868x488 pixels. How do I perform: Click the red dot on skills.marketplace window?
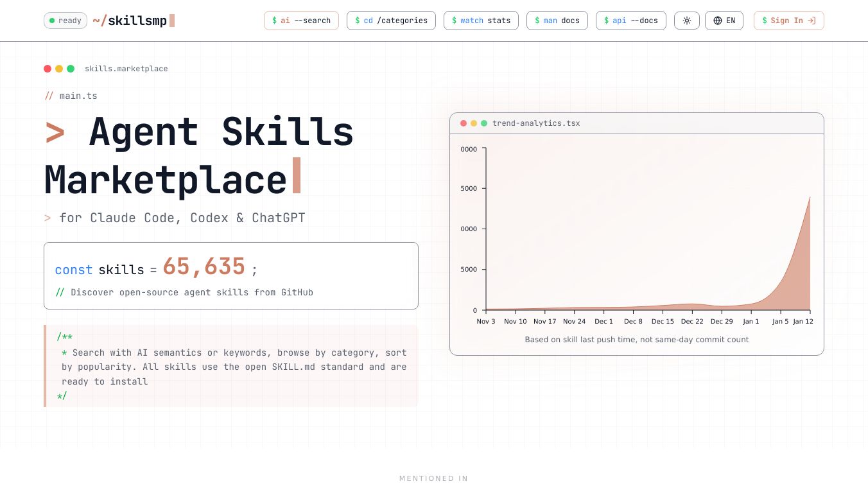[x=48, y=68]
